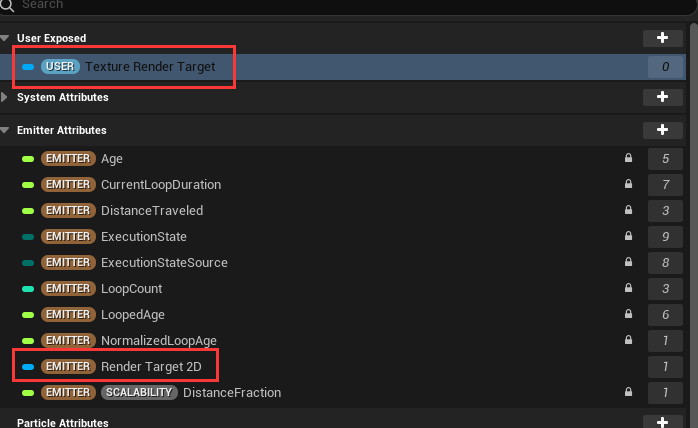Click the reference count on LoopedAge row
Image resolution: width=698 pixels, height=428 pixels.
(665, 314)
